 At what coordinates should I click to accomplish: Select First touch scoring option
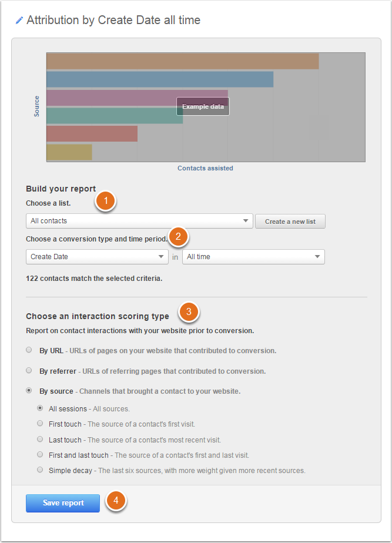click(40, 424)
